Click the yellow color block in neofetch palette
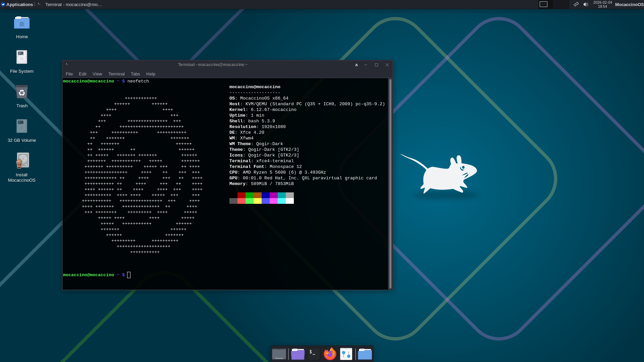This screenshot has width=644, height=362. (258, 201)
